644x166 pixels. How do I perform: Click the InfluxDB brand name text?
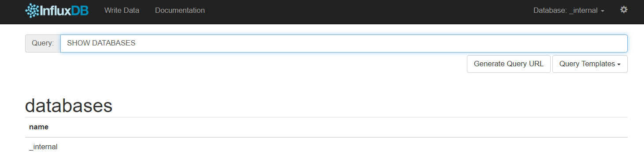point(64,10)
